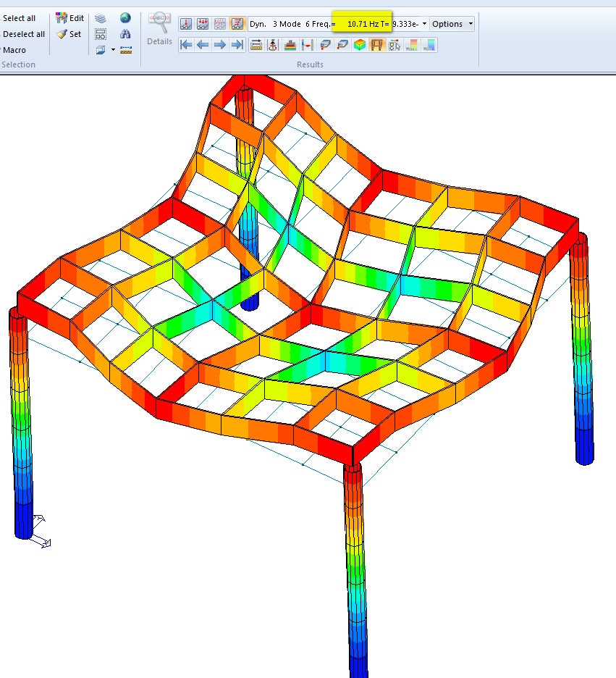Click the stacked layers icon
This screenshot has width=616, height=678.
tap(101, 18)
